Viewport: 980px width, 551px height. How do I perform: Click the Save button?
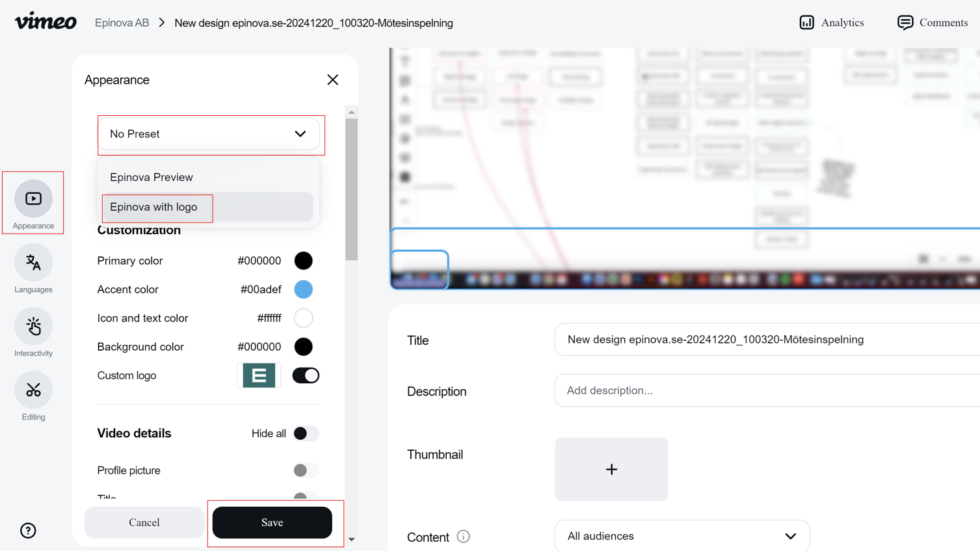(272, 522)
